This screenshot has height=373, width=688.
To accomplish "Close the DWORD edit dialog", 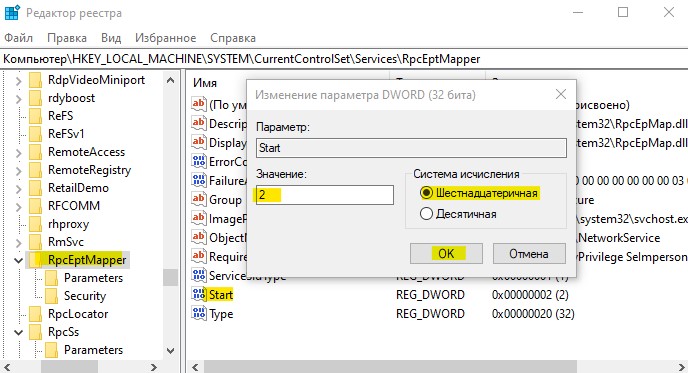I will pos(561,94).
